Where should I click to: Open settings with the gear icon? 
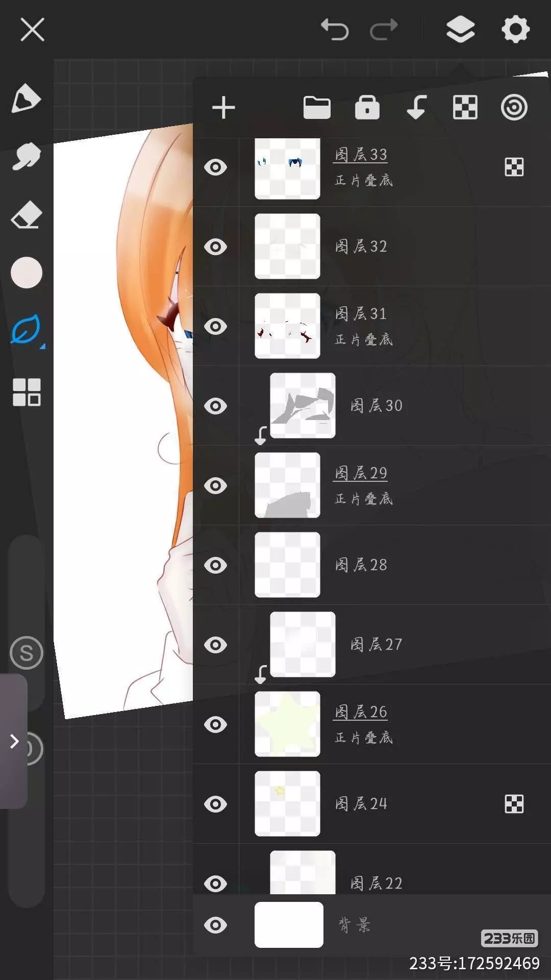pyautogui.click(x=516, y=29)
